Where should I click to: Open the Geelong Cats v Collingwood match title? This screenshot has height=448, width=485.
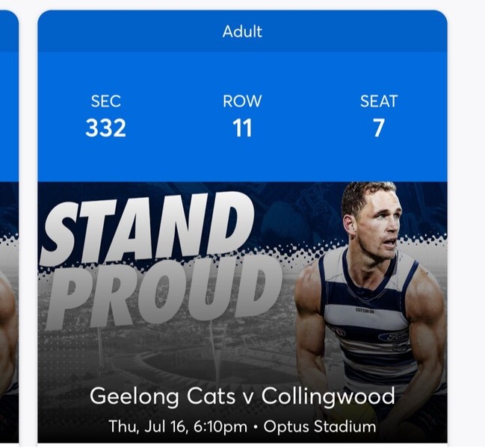click(242, 396)
